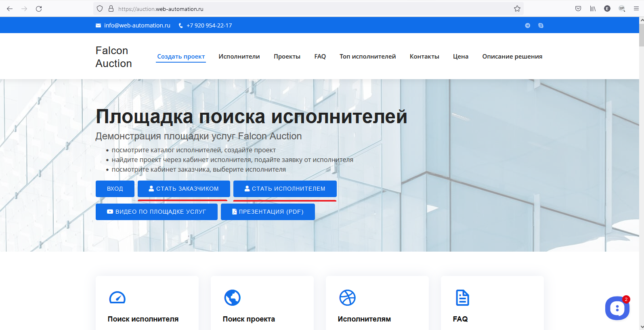Click the basketball icon above Исполнителям
Viewport: 644px width, 330px height.
pos(347,298)
